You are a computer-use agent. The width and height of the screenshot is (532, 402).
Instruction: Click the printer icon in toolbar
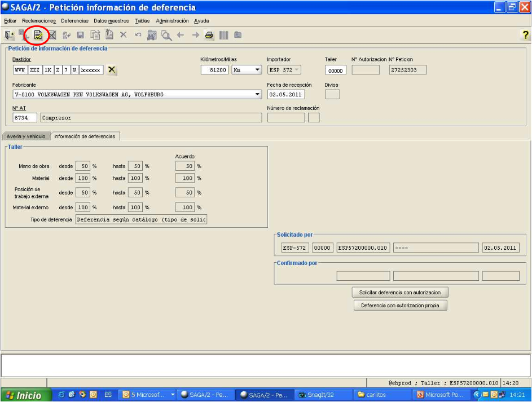209,35
